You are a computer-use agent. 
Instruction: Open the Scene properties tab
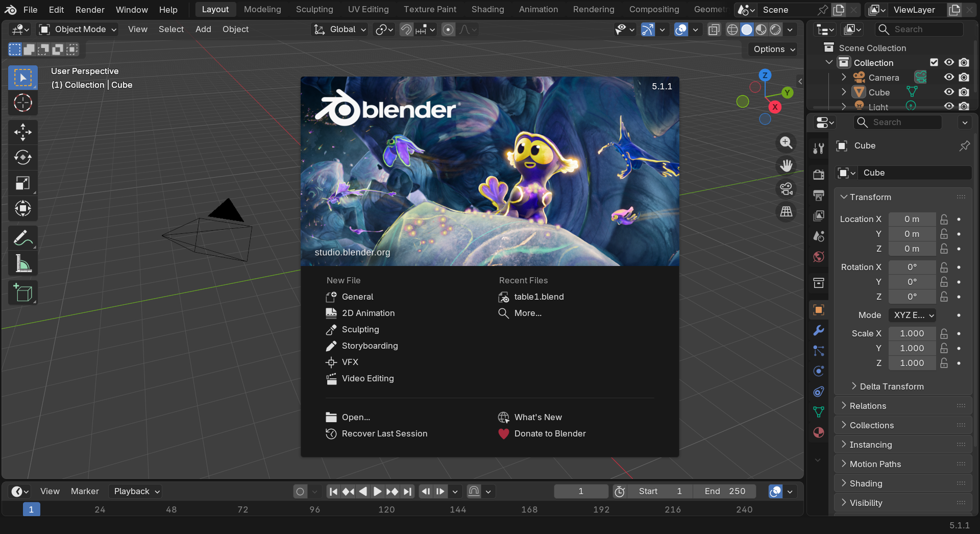(x=819, y=236)
